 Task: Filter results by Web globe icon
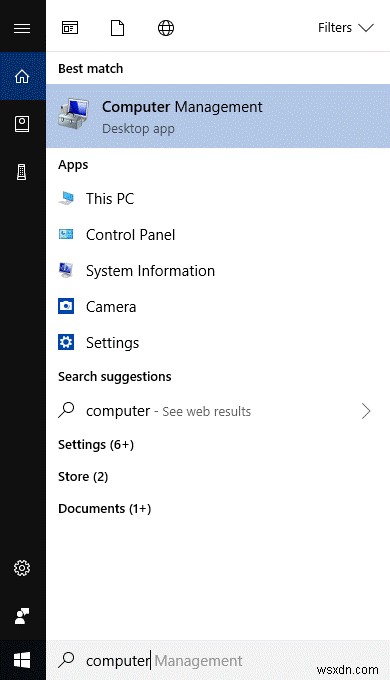tap(166, 28)
